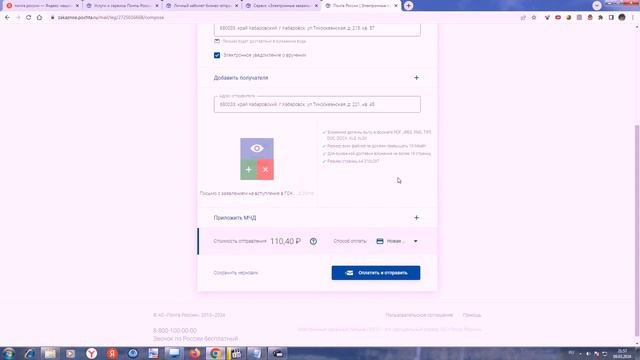This screenshot has width=640, height=360.
Task: Open the browser extensions puzzle icon
Action: 600,18
